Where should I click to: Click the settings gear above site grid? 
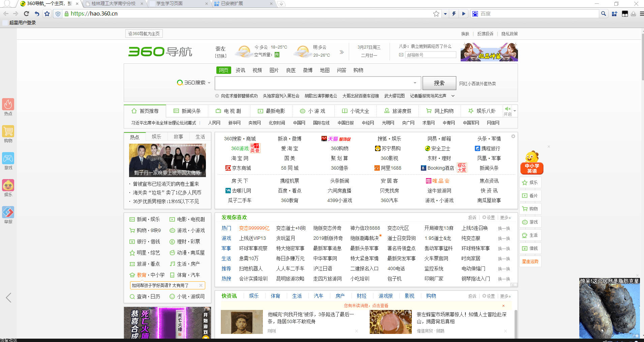[x=513, y=136]
